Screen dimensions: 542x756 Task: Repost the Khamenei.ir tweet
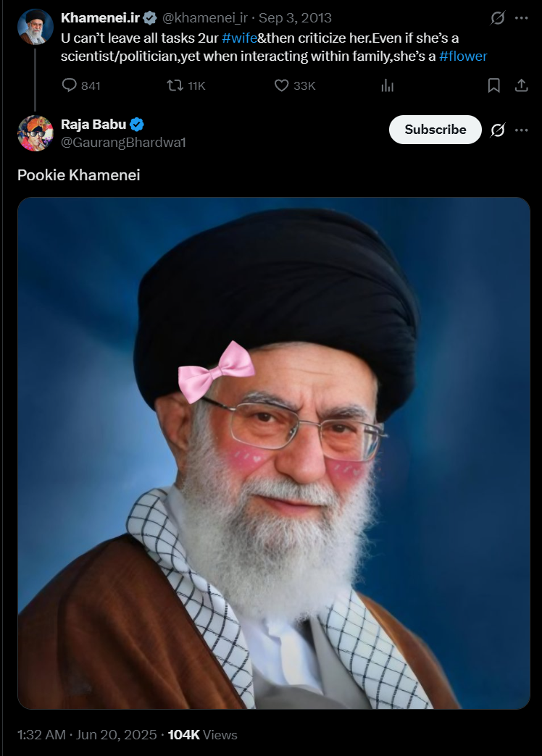(x=185, y=86)
